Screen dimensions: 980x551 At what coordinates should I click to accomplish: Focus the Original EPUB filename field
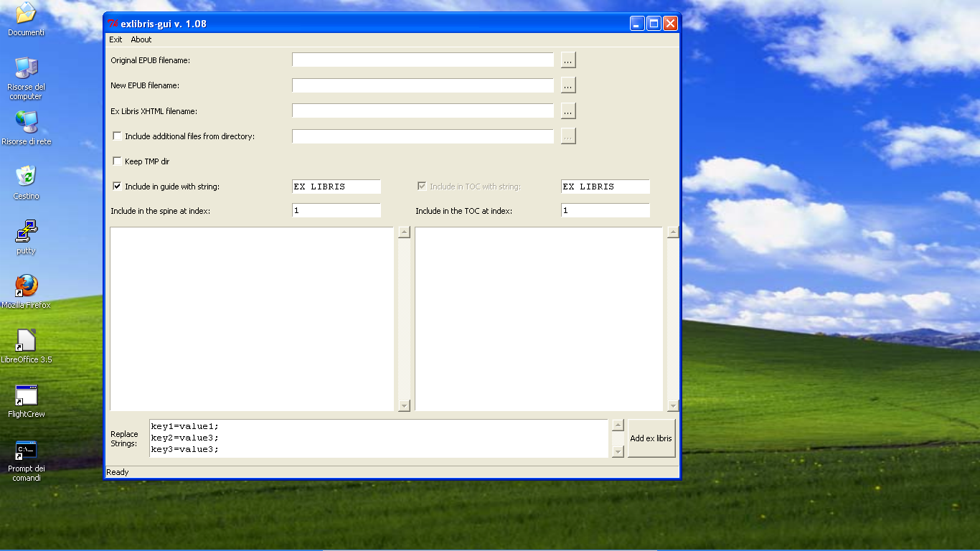pyautogui.click(x=423, y=60)
